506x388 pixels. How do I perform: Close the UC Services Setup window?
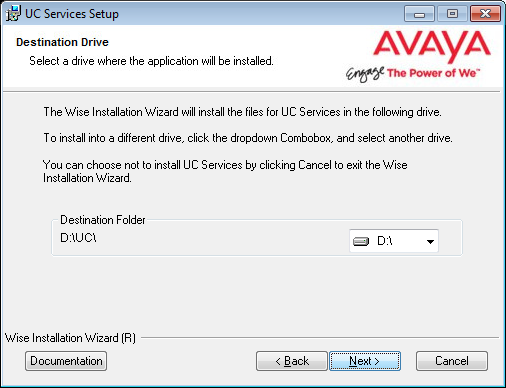pyautogui.click(x=485, y=14)
